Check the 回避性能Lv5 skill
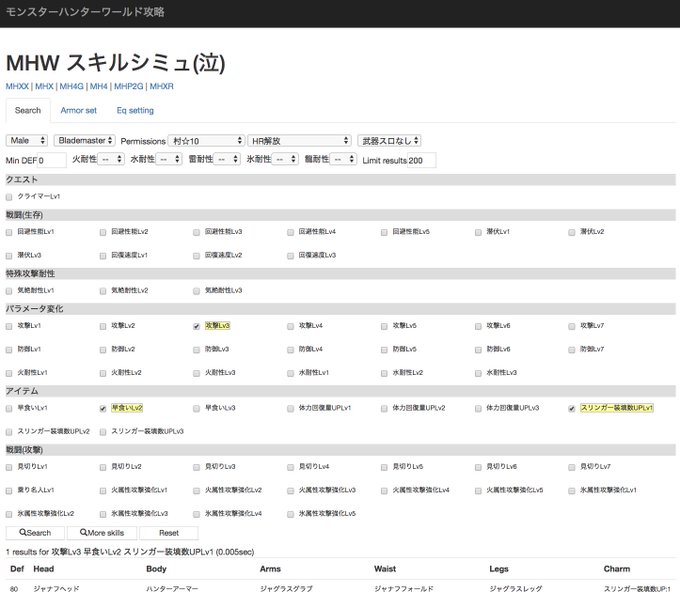The height and width of the screenshot is (607, 680). (x=384, y=232)
